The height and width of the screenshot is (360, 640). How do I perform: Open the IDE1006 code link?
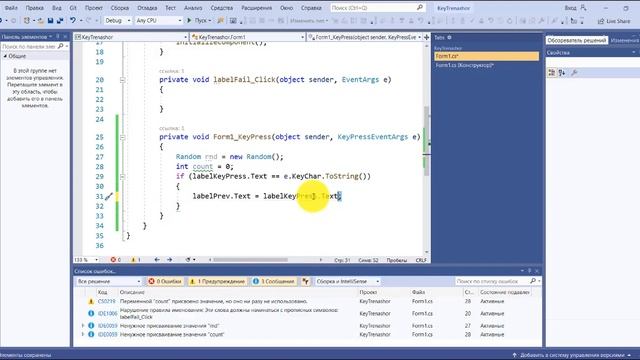107,313
